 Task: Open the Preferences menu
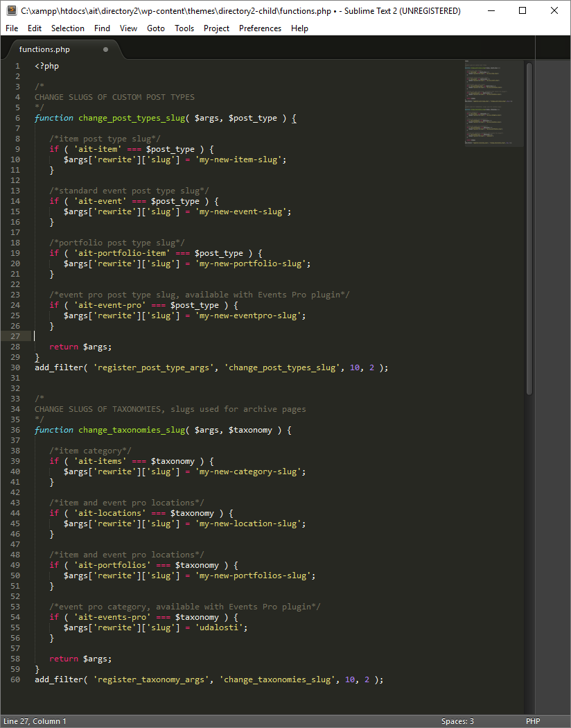coord(261,28)
